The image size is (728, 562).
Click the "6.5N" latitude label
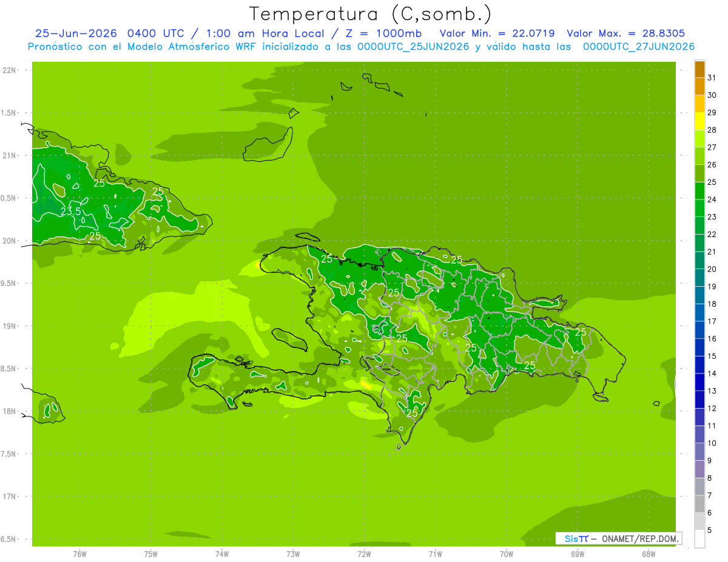[x=9, y=539]
